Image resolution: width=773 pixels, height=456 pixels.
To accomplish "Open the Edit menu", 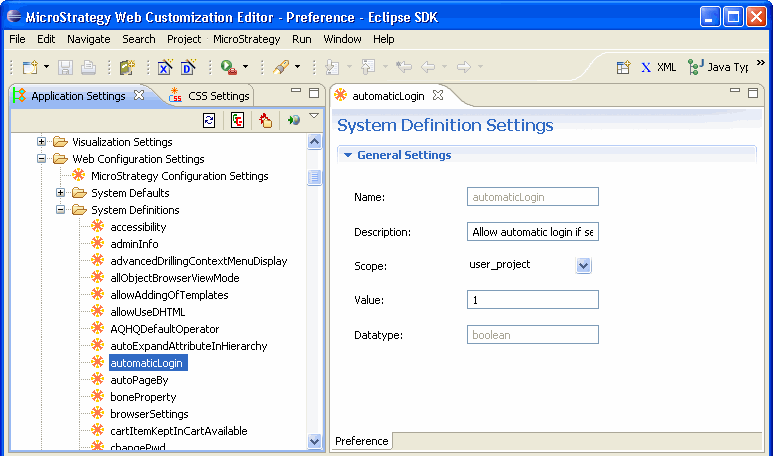I will 46,39.
